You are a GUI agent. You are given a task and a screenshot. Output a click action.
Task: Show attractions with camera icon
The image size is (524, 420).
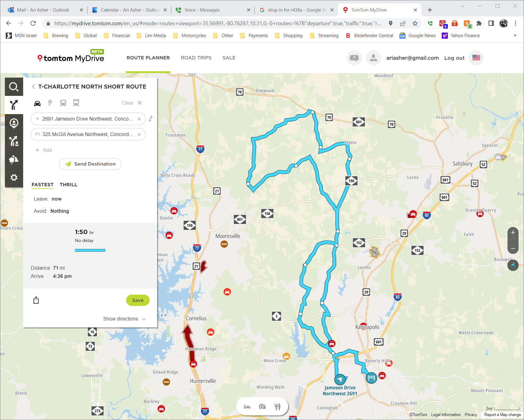point(262,407)
